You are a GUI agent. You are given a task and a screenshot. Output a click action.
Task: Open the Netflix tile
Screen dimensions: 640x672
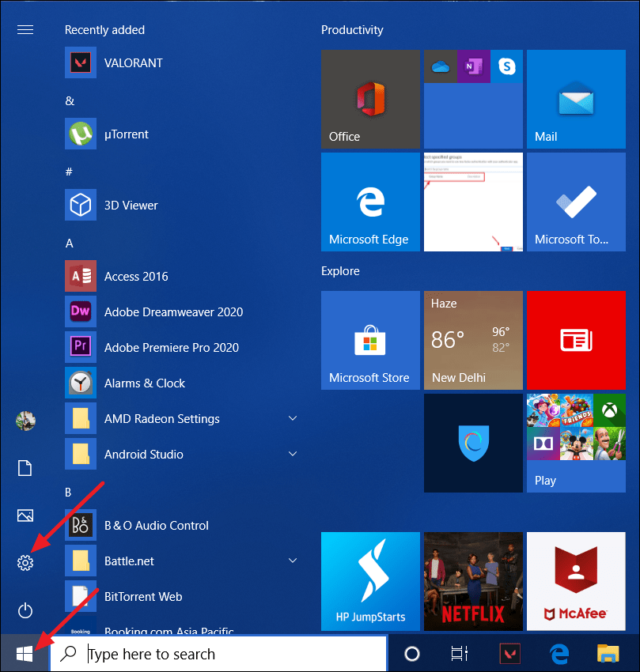click(474, 581)
